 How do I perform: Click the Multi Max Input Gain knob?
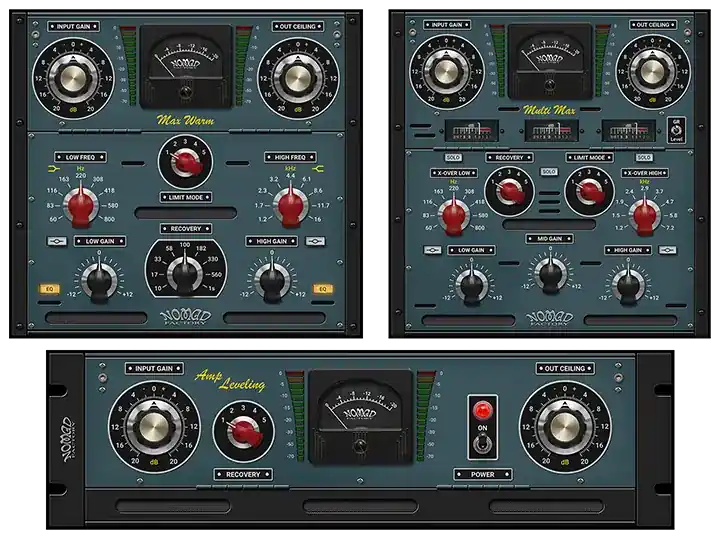coord(446,72)
